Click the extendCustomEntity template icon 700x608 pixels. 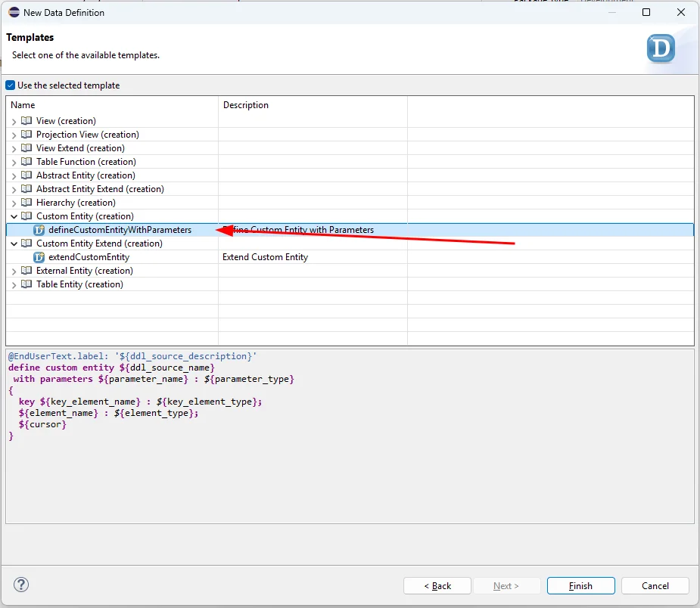point(39,257)
